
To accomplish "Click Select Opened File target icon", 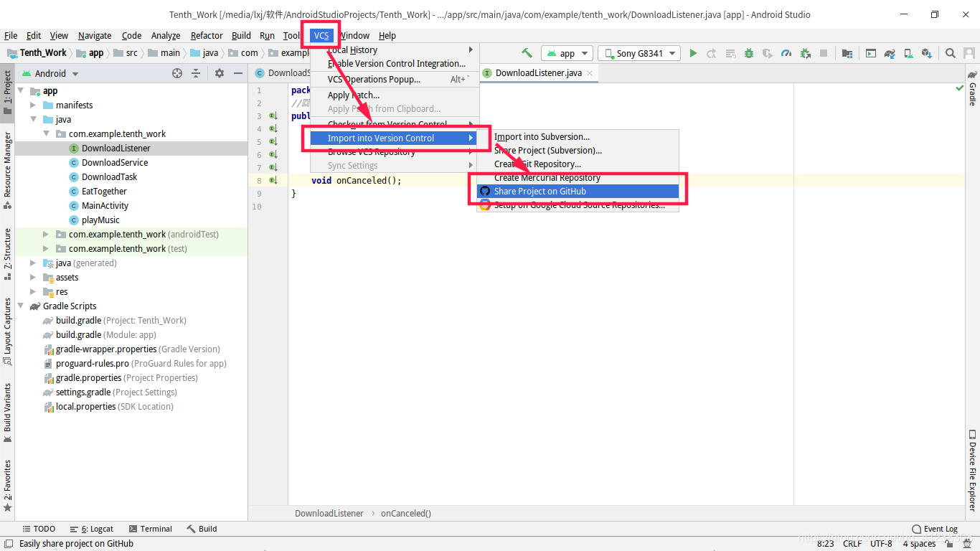I will [177, 73].
